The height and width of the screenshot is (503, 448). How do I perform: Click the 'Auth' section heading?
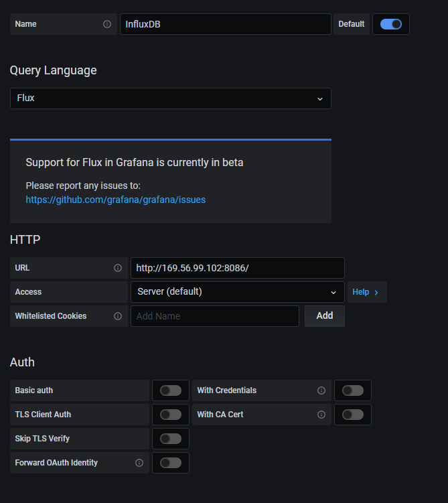click(x=22, y=362)
